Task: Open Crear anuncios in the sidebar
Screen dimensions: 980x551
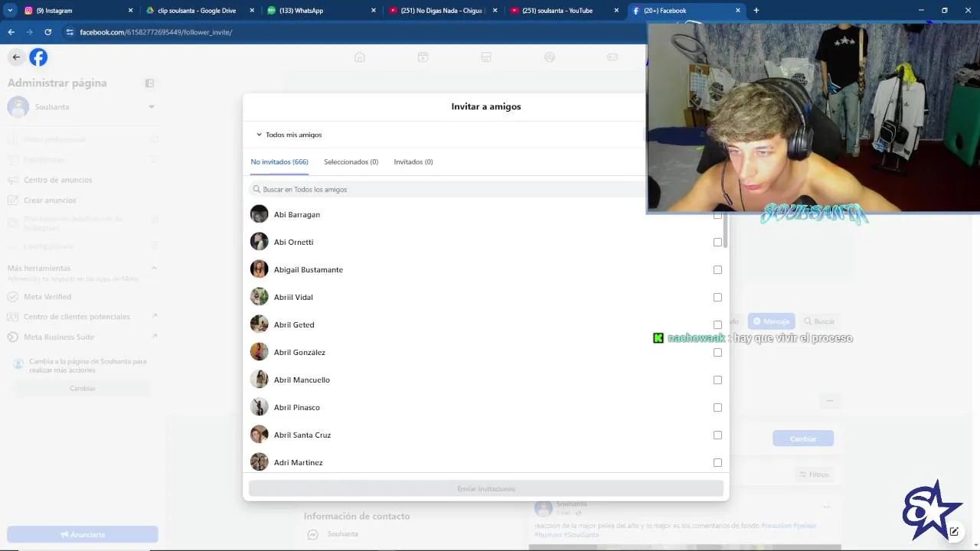Action: pyautogui.click(x=50, y=201)
